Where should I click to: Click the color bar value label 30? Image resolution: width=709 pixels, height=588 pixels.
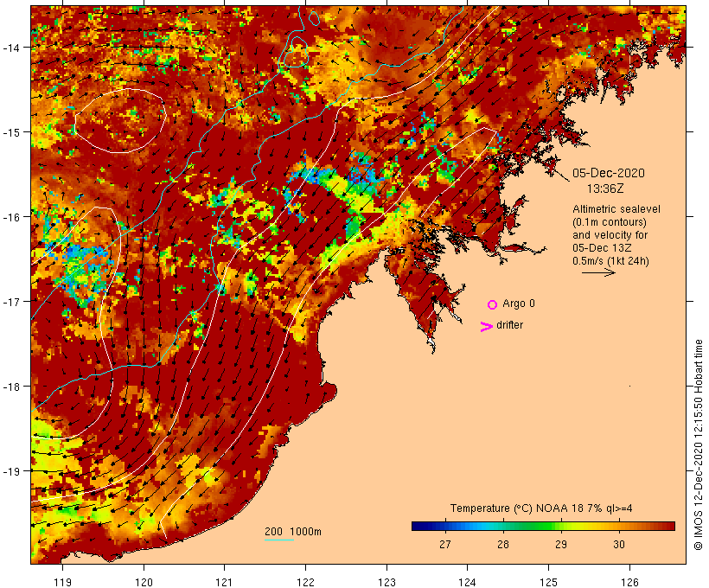point(619,544)
